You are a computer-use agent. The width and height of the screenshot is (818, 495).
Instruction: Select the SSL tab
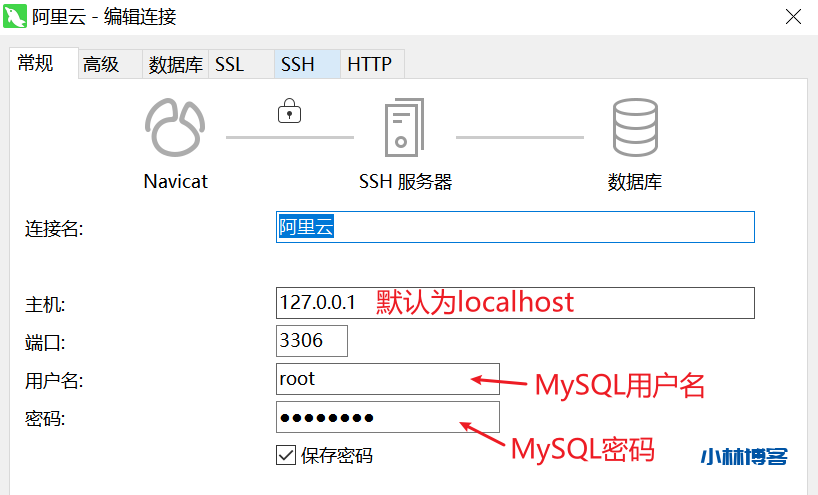pyautogui.click(x=229, y=65)
